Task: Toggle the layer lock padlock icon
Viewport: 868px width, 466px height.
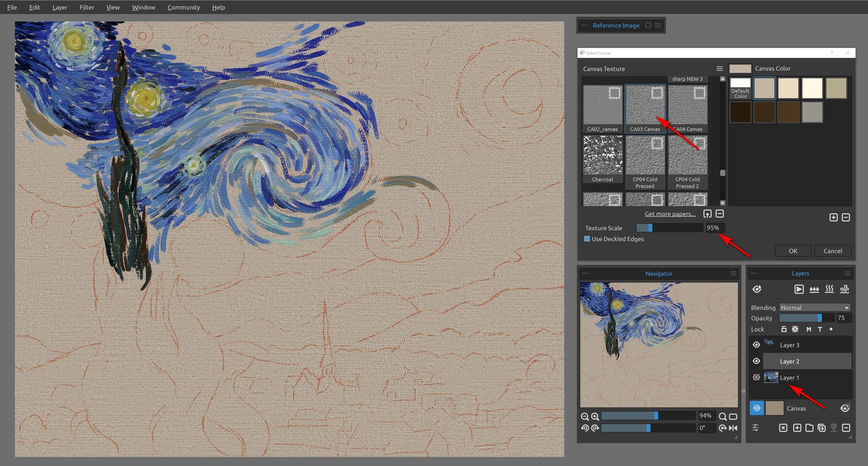Action: tap(784, 329)
